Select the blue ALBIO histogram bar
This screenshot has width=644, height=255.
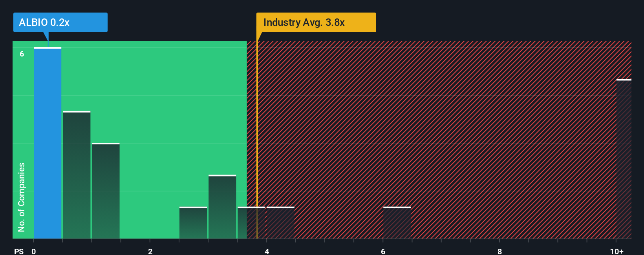[x=48, y=143]
